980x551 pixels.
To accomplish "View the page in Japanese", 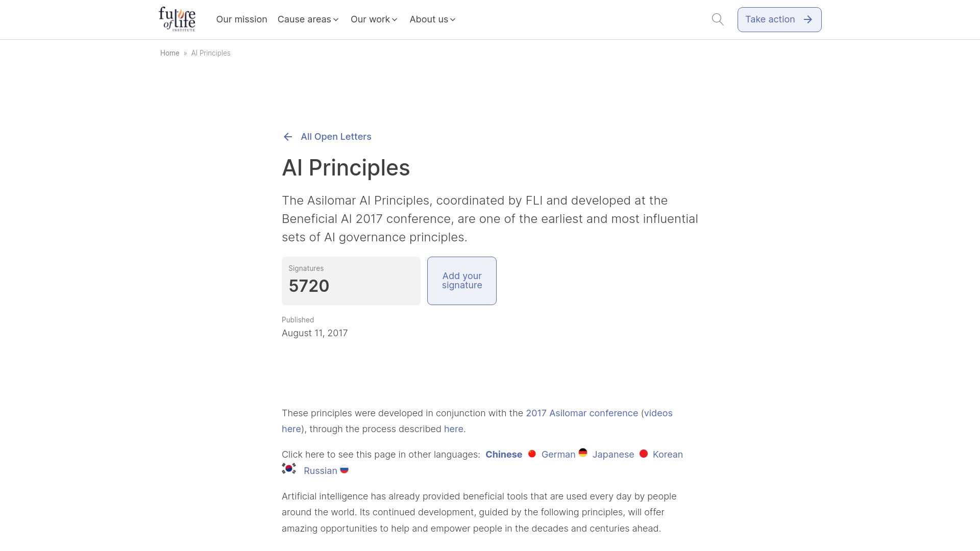I will pyautogui.click(x=613, y=455).
